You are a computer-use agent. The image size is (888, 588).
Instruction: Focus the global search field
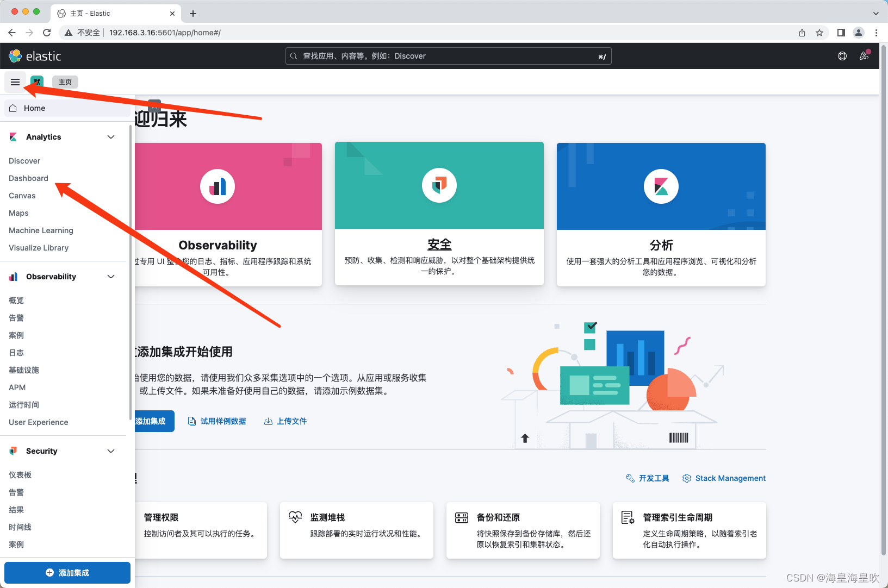[x=449, y=56]
